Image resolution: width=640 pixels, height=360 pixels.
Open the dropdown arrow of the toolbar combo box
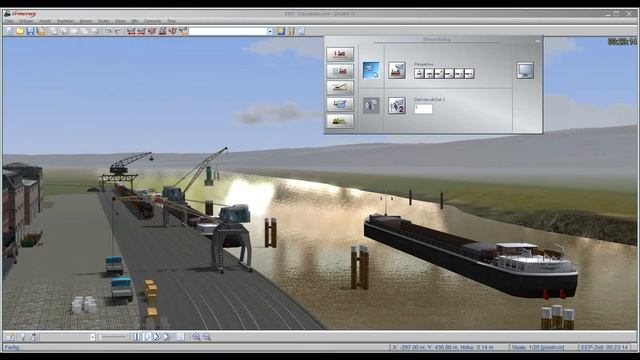coord(270,31)
